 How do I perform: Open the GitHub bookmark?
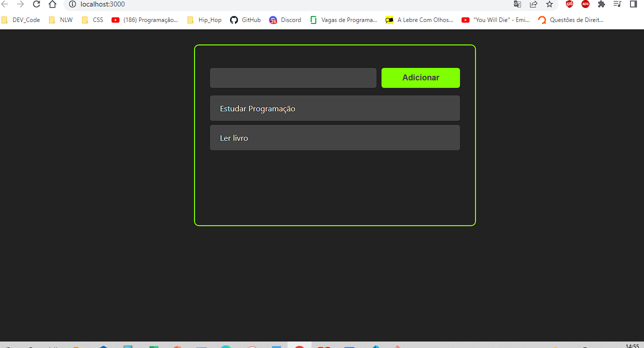click(x=245, y=20)
